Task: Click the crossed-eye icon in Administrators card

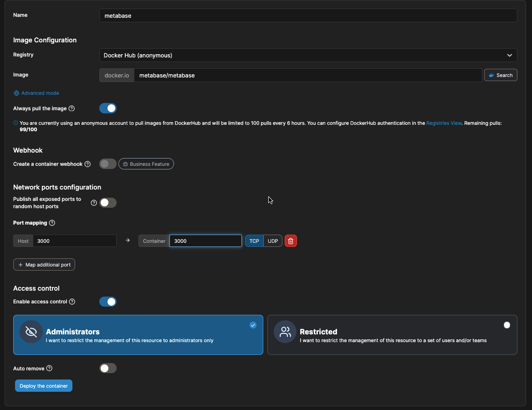Action: [31, 332]
